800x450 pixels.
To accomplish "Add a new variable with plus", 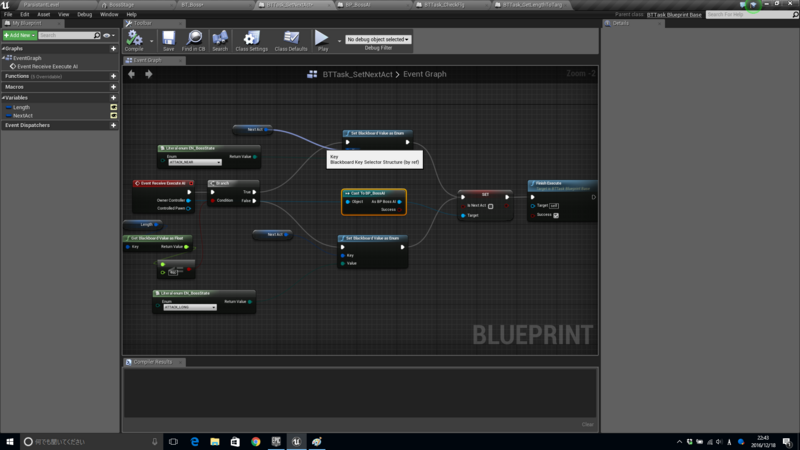I will tap(113, 97).
